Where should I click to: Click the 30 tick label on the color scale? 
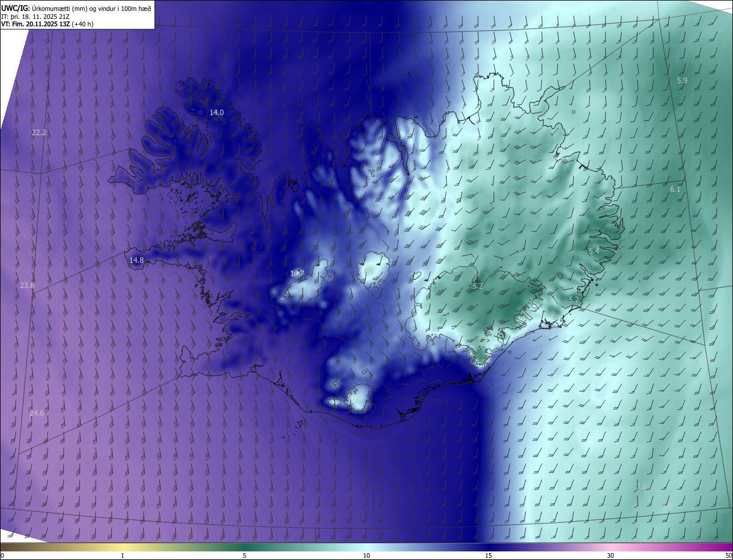(x=610, y=555)
